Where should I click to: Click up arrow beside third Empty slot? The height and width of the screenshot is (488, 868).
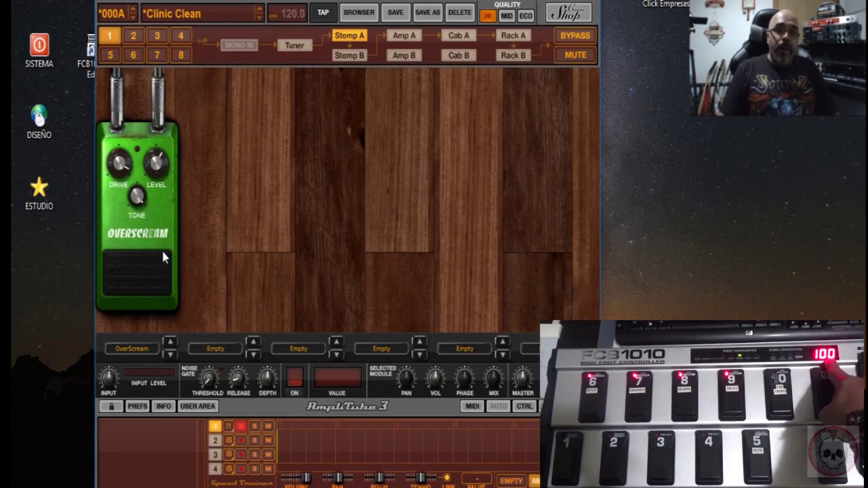[x=336, y=342]
